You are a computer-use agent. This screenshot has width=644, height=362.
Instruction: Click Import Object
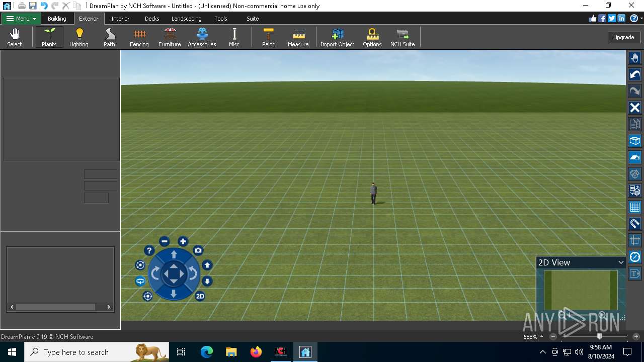(338, 37)
